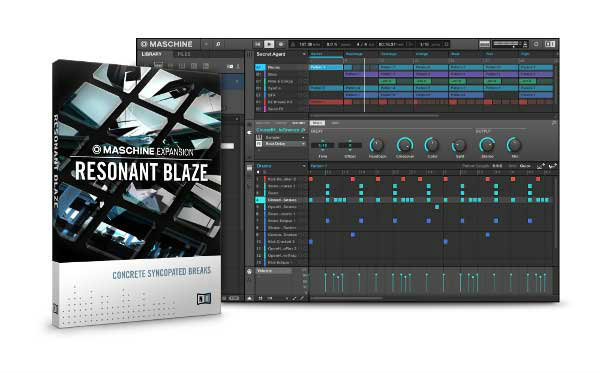
Task: Click the first red kick note
Action: tap(311, 179)
